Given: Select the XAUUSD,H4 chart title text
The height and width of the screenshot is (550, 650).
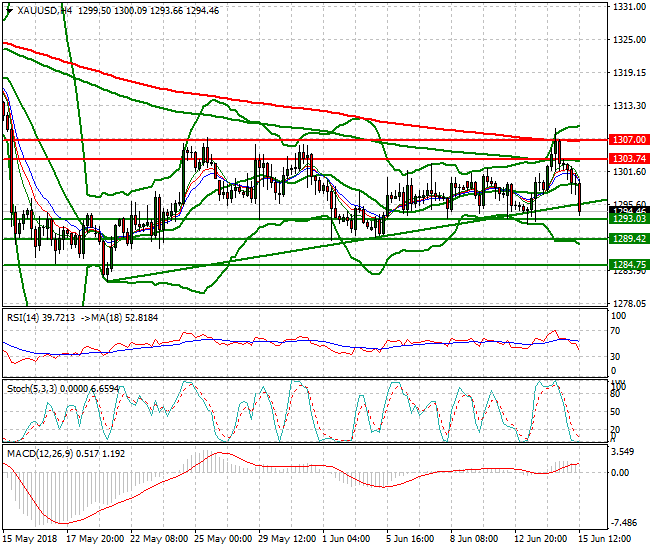Looking at the screenshot, I should click(45, 11).
